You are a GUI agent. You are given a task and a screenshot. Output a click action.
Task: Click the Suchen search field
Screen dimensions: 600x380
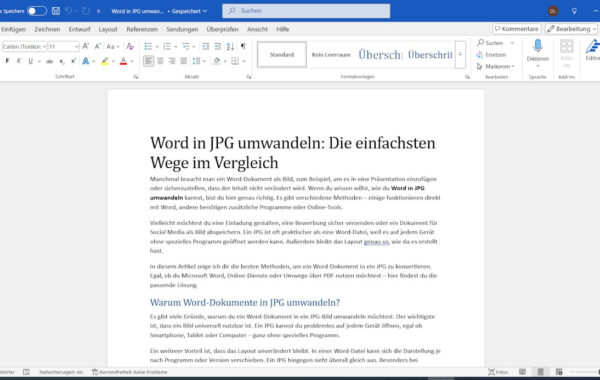306,11
